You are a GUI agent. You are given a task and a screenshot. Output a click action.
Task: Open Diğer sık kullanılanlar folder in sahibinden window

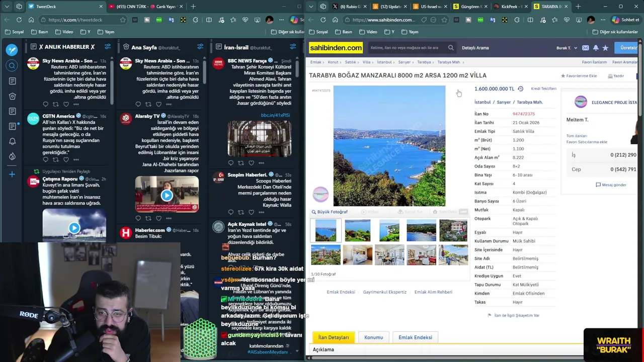pyautogui.click(x=615, y=32)
